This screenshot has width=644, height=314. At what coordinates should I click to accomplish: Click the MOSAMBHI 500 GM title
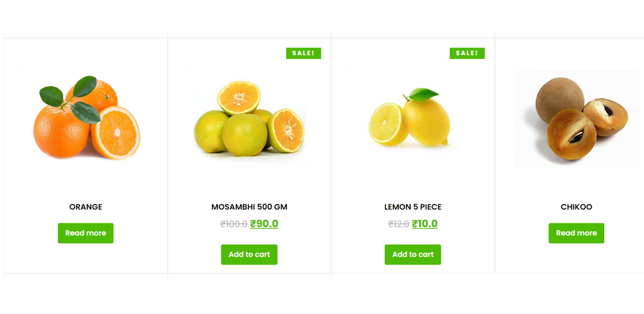(249, 207)
